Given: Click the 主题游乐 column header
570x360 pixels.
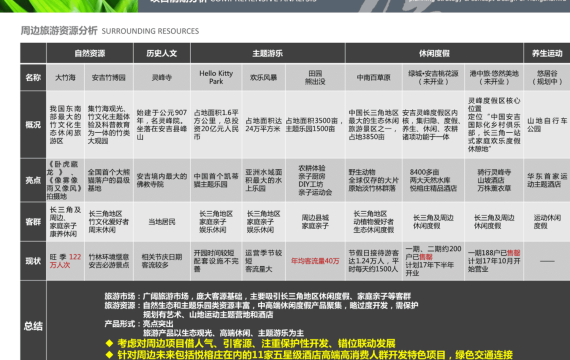Looking at the screenshot, I should (x=268, y=53).
